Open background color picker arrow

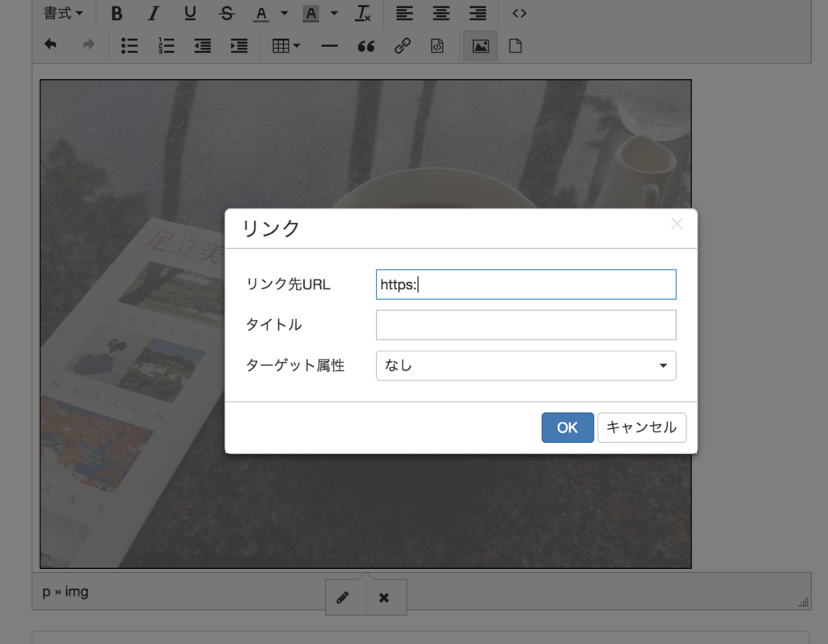point(334,14)
